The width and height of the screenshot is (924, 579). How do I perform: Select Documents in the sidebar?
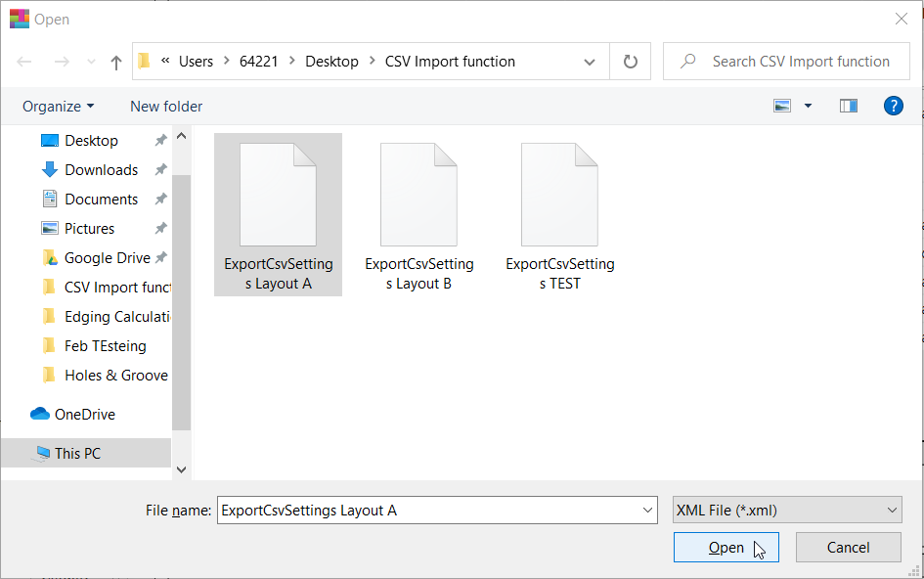(102, 200)
